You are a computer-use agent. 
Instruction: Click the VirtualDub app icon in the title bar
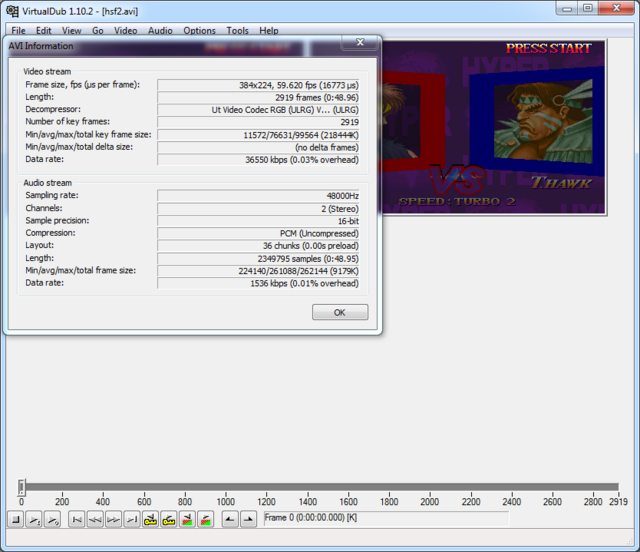point(12,11)
